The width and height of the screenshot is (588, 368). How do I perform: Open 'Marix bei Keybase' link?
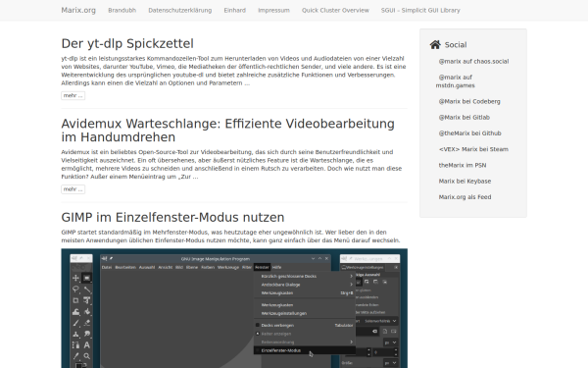click(465, 181)
